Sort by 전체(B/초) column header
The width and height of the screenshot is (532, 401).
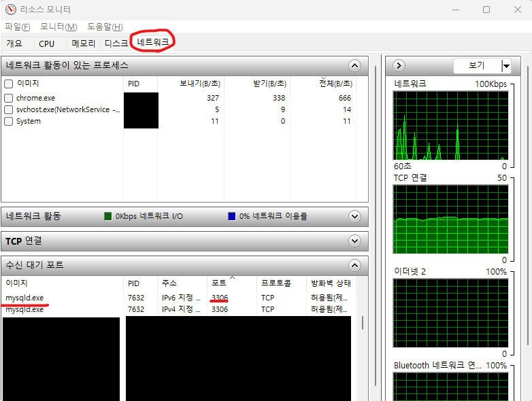click(323, 84)
